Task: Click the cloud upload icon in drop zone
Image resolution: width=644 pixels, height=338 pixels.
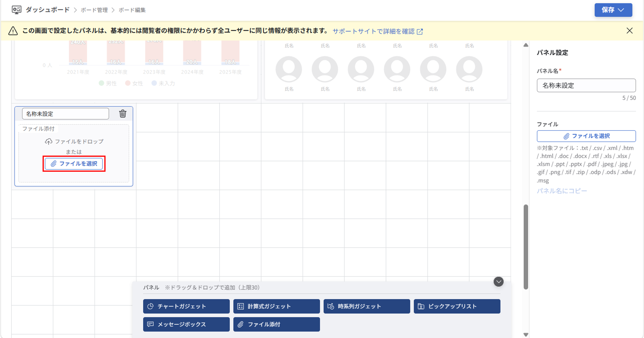Action: (x=48, y=142)
